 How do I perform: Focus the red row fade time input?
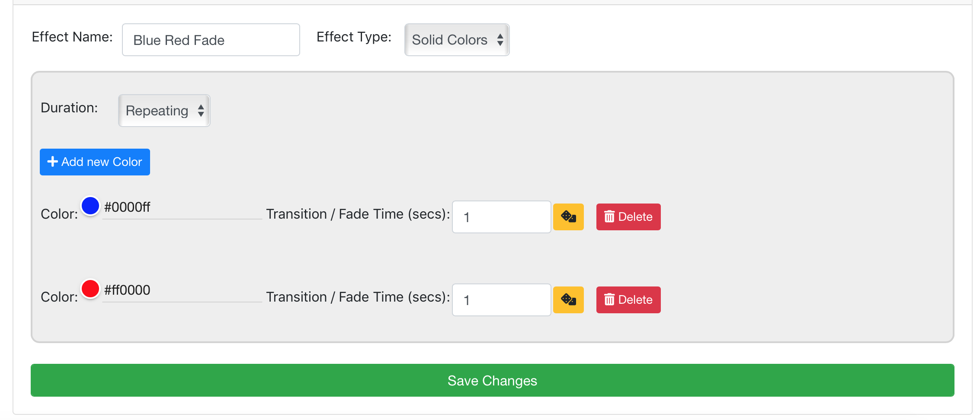(x=501, y=300)
